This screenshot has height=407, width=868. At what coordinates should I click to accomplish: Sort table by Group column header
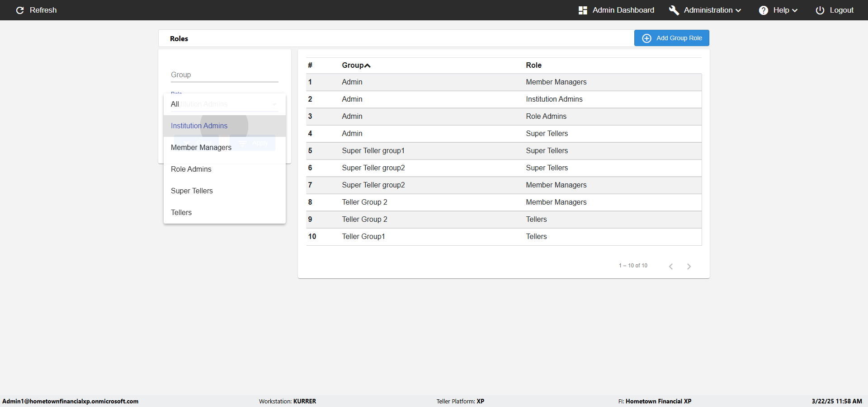tap(353, 65)
